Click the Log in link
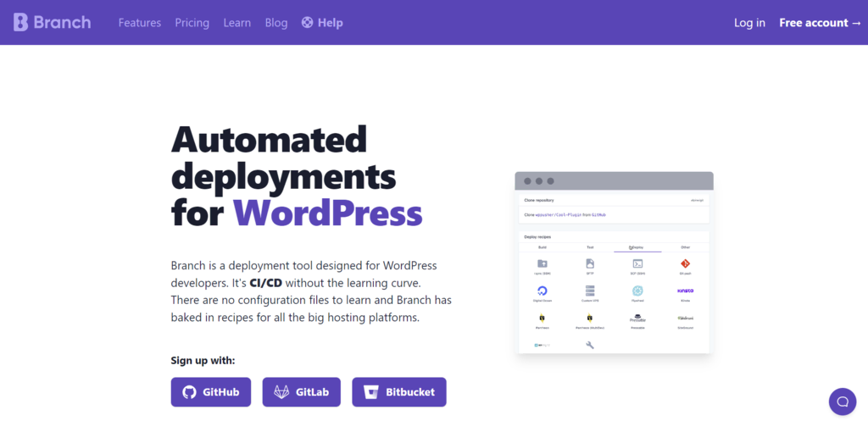Screen dimensions: 868x432 pos(749,23)
